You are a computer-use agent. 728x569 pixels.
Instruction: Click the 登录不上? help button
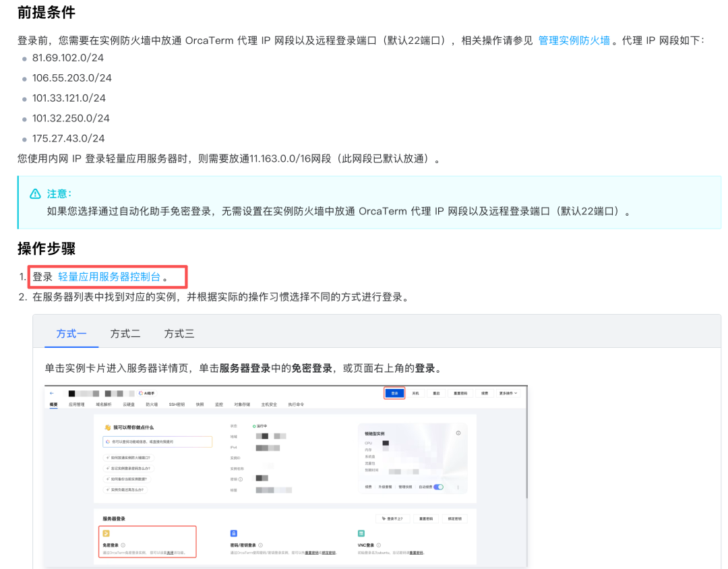pos(392,518)
